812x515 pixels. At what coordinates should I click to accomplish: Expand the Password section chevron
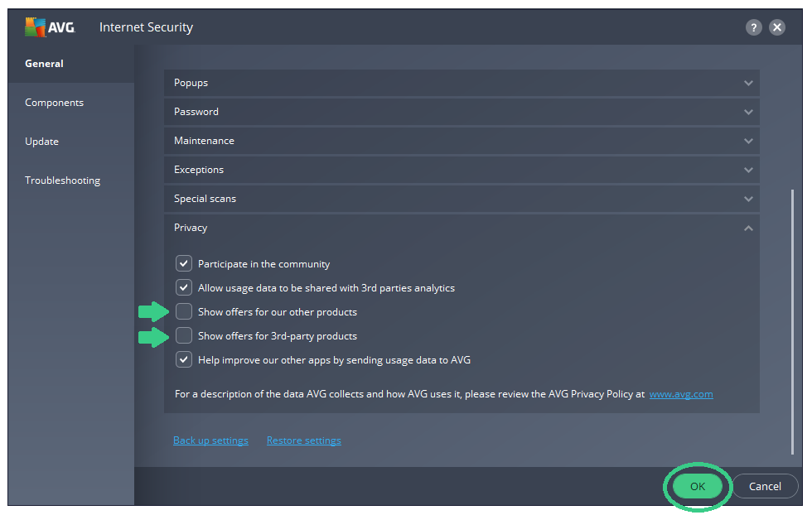coord(748,112)
